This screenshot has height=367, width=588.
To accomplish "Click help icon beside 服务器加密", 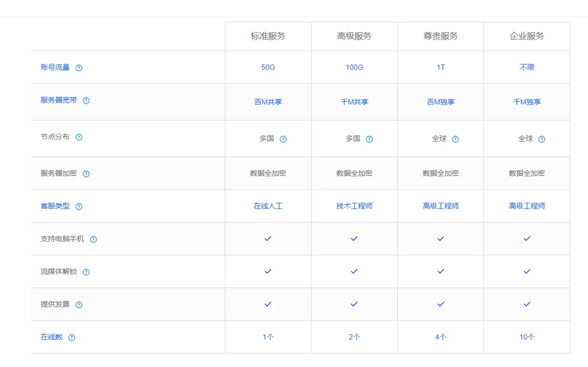I will 86,174.
